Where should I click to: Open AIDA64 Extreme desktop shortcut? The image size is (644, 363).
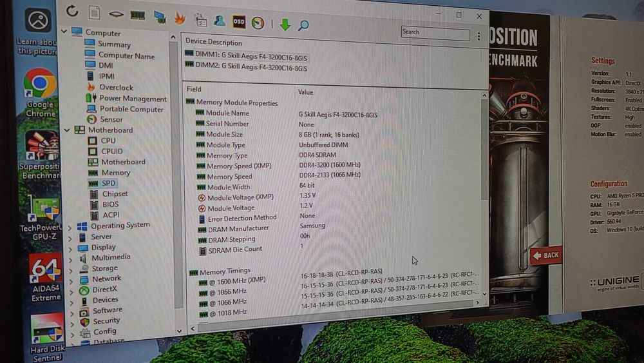coord(45,277)
